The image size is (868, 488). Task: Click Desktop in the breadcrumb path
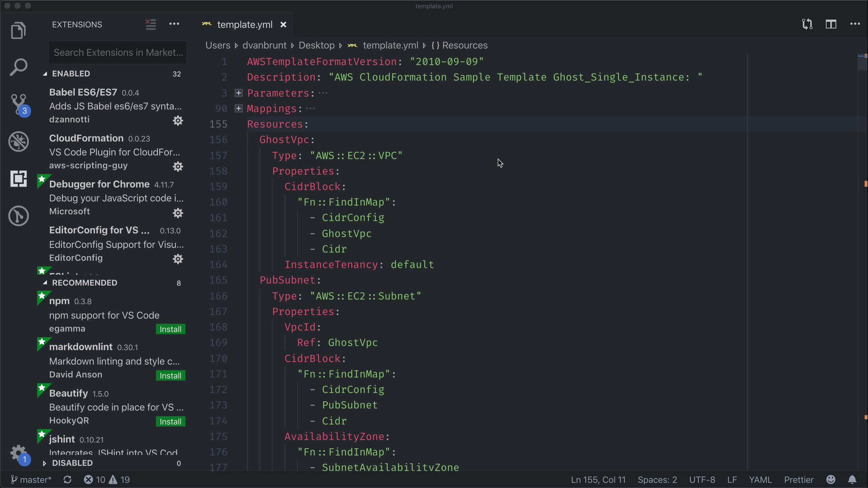click(316, 45)
